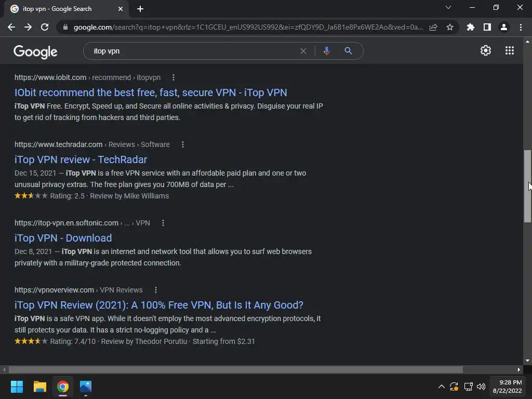This screenshot has height=399, width=532.
Task: Open a new browser tab
Action: pos(140,9)
